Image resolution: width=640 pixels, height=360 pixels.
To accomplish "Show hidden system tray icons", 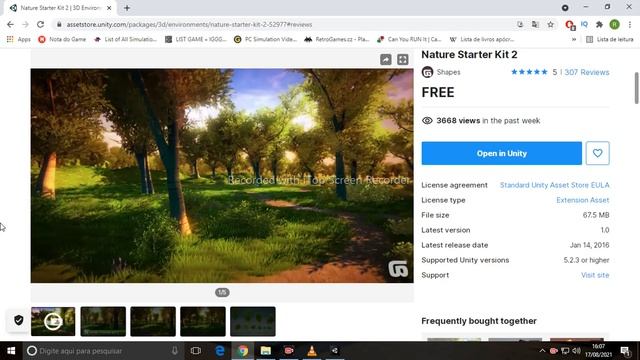I will 542,351.
